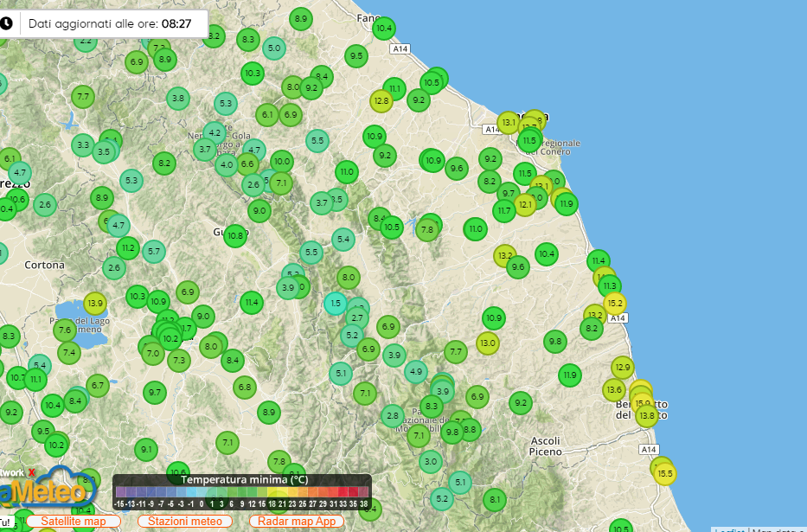The width and height of the screenshot is (807, 532).
Task: Open the 3.0 station marker
Action: point(431,462)
